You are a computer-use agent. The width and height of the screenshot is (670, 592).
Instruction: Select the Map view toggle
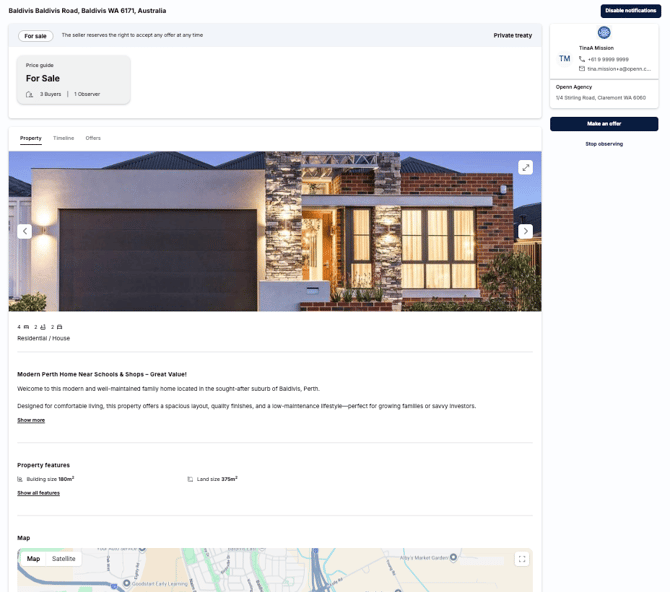(34, 559)
